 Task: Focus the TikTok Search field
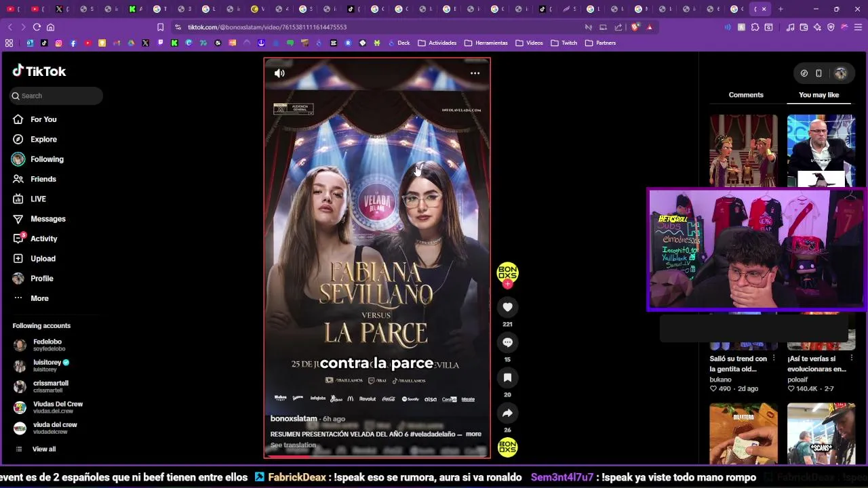tap(56, 96)
